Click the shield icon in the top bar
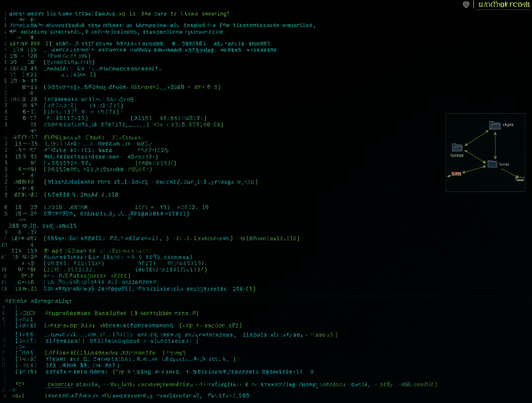The image size is (532, 403). (x=466, y=4)
